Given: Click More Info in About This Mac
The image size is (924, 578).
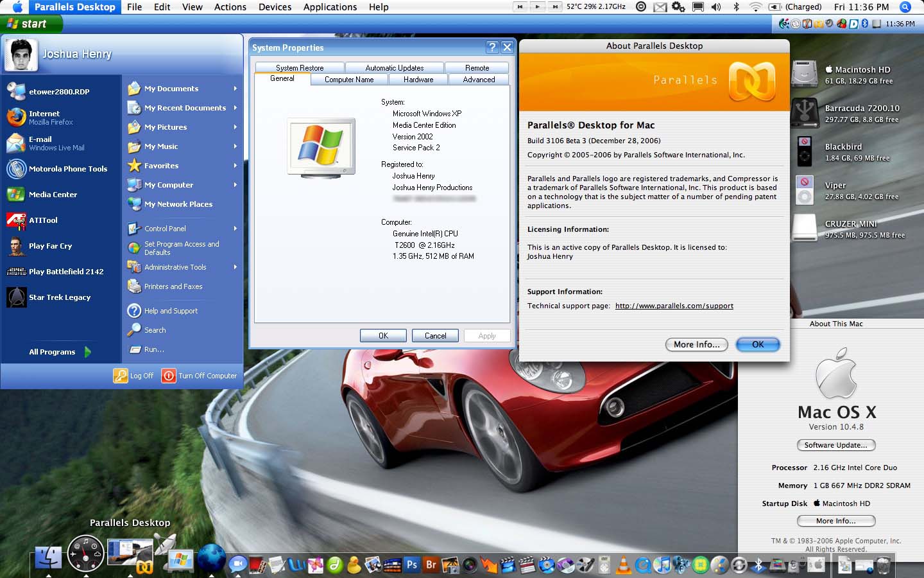Looking at the screenshot, I should [x=835, y=521].
